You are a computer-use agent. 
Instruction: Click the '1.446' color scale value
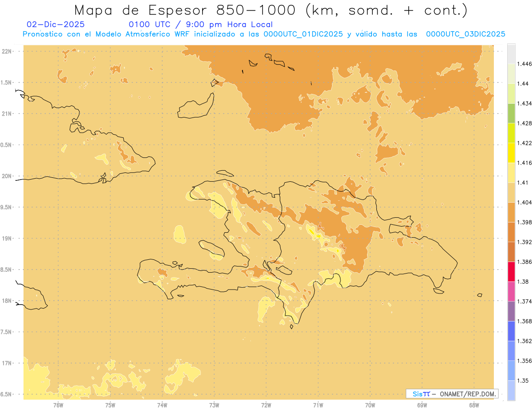click(x=525, y=64)
